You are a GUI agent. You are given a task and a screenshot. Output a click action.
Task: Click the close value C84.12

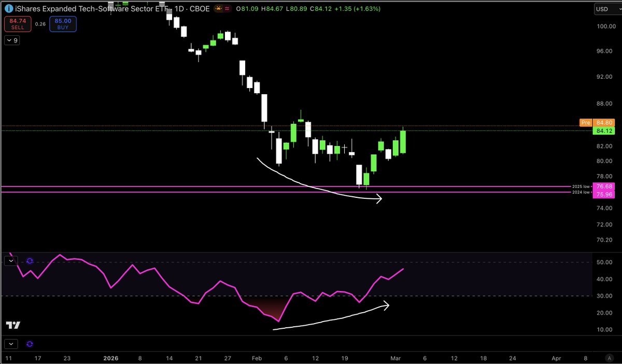click(321, 9)
